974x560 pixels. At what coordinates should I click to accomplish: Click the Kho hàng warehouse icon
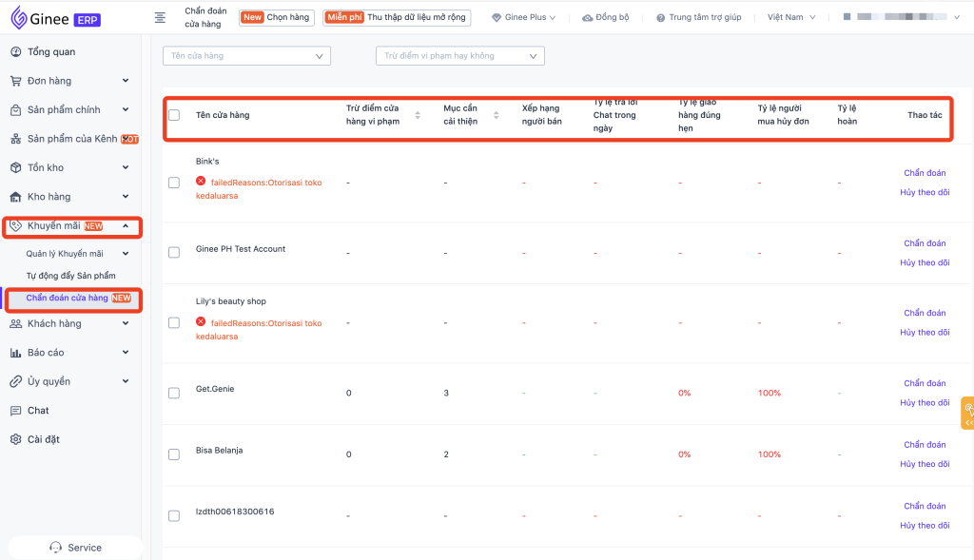(15, 197)
